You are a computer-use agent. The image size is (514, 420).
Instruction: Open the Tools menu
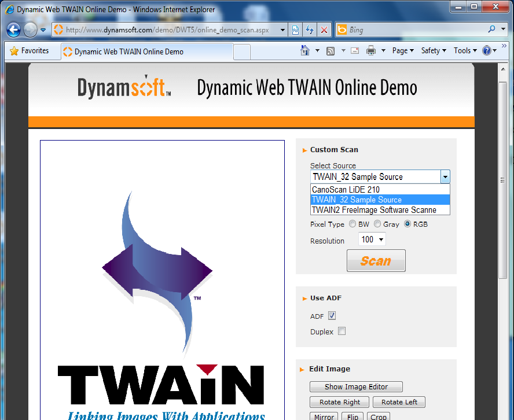click(x=465, y=50)
